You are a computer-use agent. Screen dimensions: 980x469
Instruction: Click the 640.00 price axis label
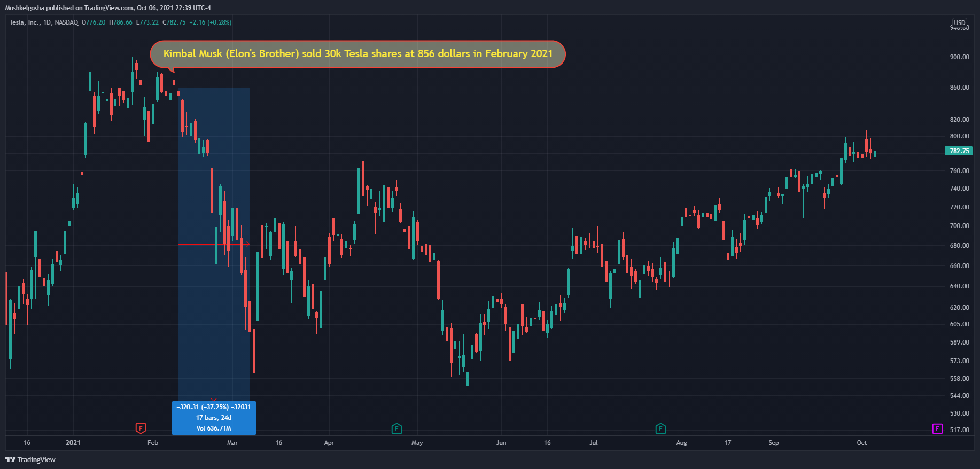(960, 286)
